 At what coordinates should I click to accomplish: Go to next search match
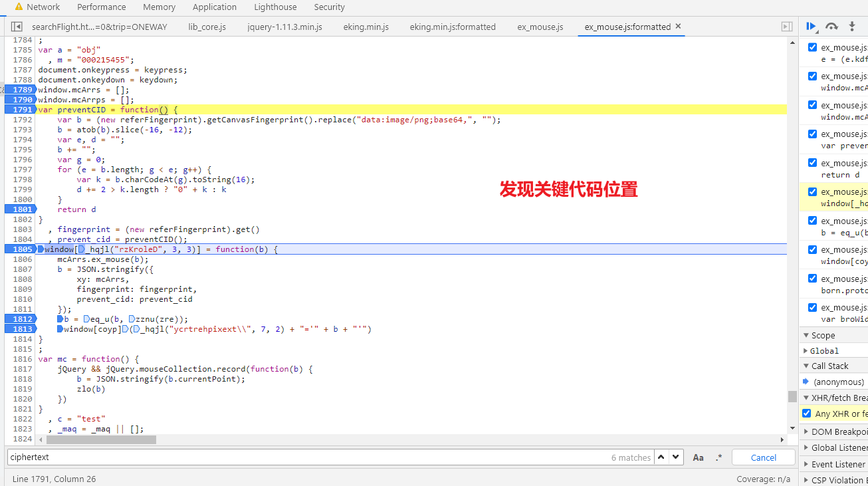(676, 457)
